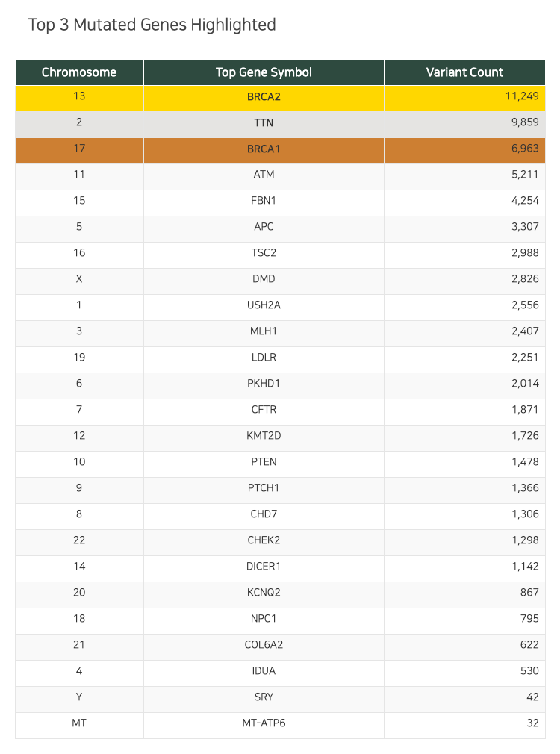Select the APC gene cell
The width and height of the screenshot is (560, 754).
264,229
